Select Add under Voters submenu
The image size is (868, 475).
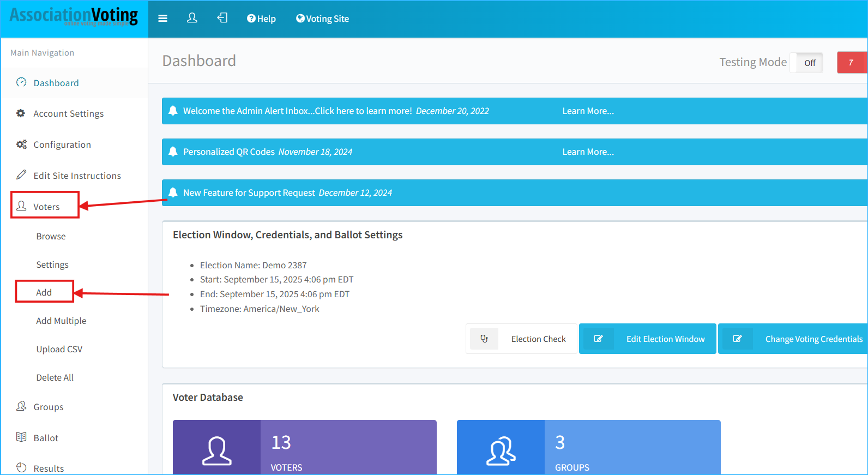pos(44,292)
